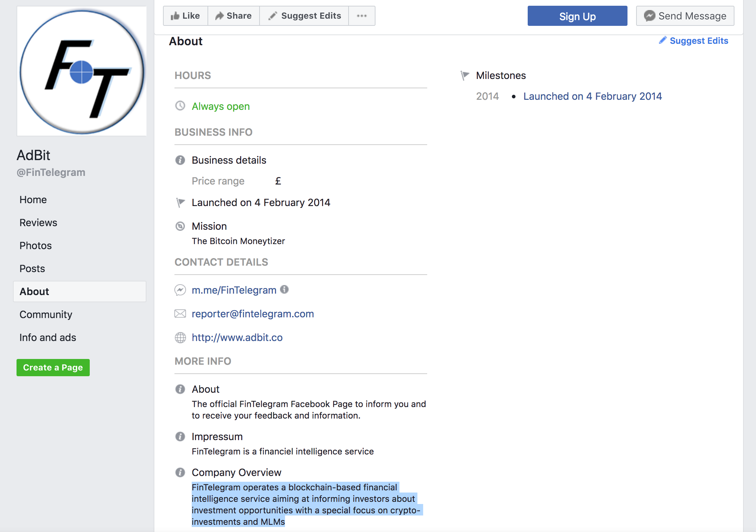The width and height of the screenshot is (756, 532).
Task: Click the Messenger icon in contact details
Action: [x=180, y=290]
